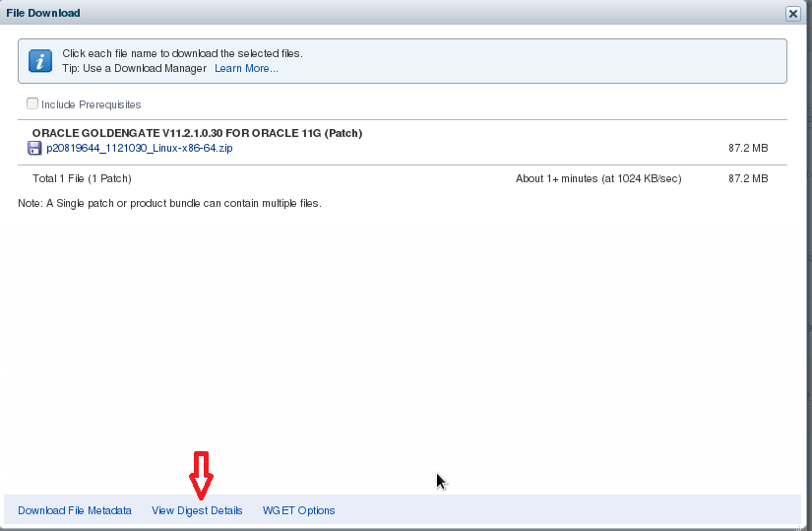
Task: Click the Total 1 File (1 Patch) text
Action: pyautogui.click(x=82, y=178)
